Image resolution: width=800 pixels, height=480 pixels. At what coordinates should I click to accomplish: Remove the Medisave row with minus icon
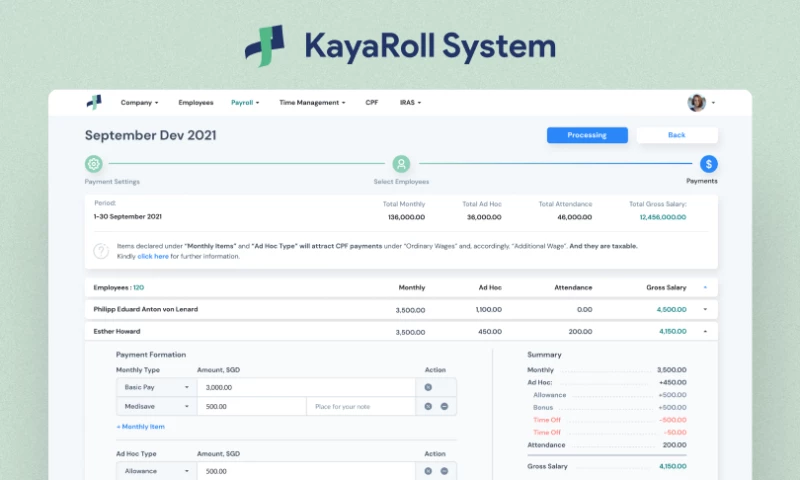point(444,407)
